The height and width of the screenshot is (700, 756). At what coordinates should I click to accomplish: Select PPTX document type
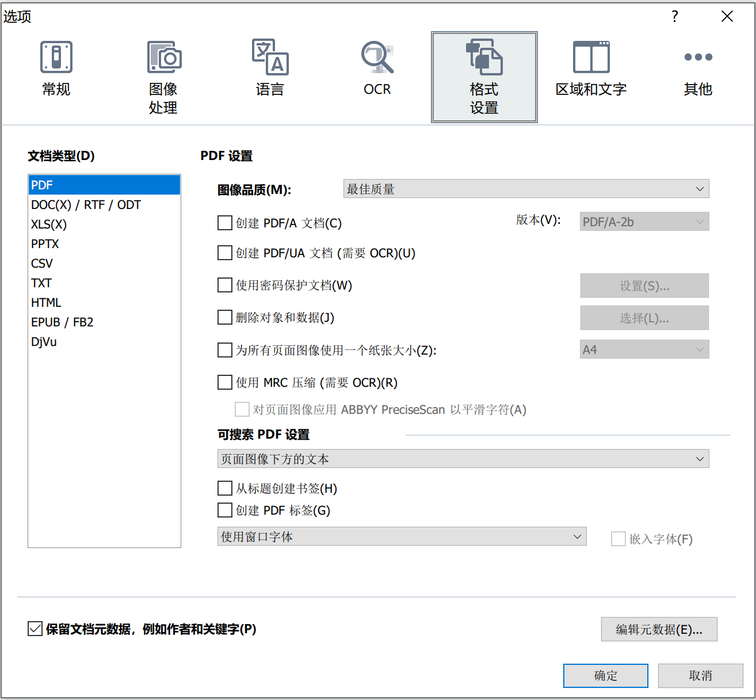pos(104,244)
